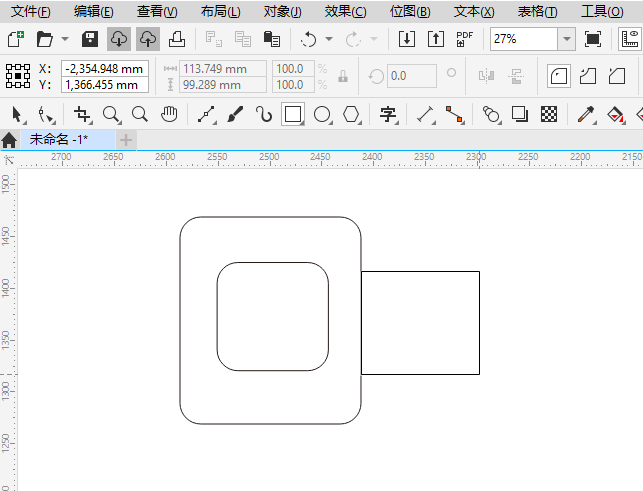Select the Pan hand tool

[169, 114]
